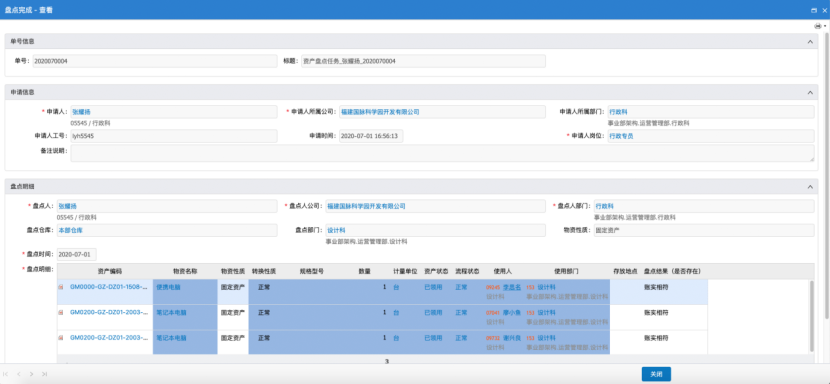Viewport: 830px width, 384px height.
Task: Click 账实相符 result in 廖小鱼's row
Action: [x=656, y=312]
